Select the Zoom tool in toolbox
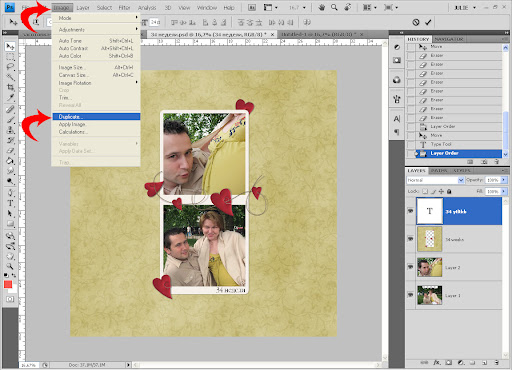512x370 pixels. tap(10, 266)
